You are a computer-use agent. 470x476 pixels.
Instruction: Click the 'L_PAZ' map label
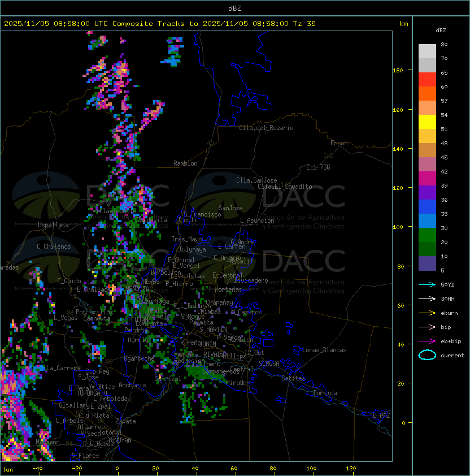coord(381,416)
